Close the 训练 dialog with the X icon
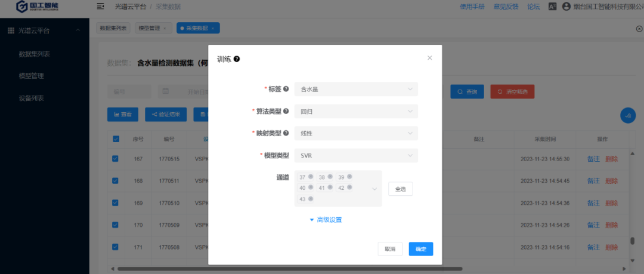 pyautogui.click(x=429, y=58)
